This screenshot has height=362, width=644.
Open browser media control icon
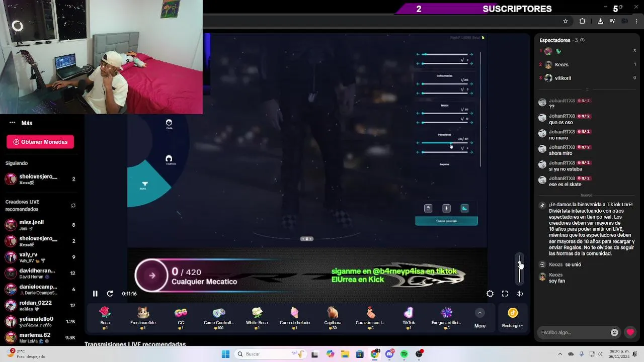click(x=612, y=21)
